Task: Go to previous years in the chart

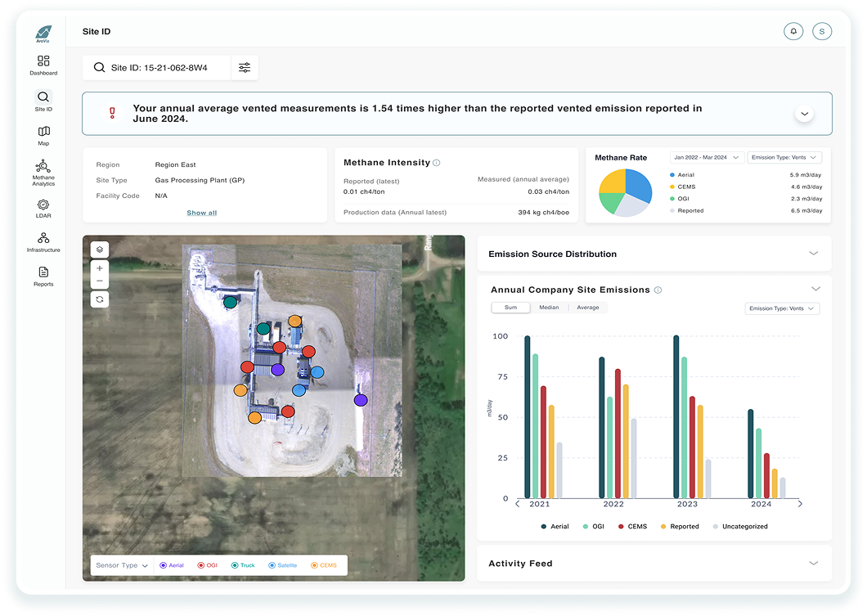Action: point(518,504)
